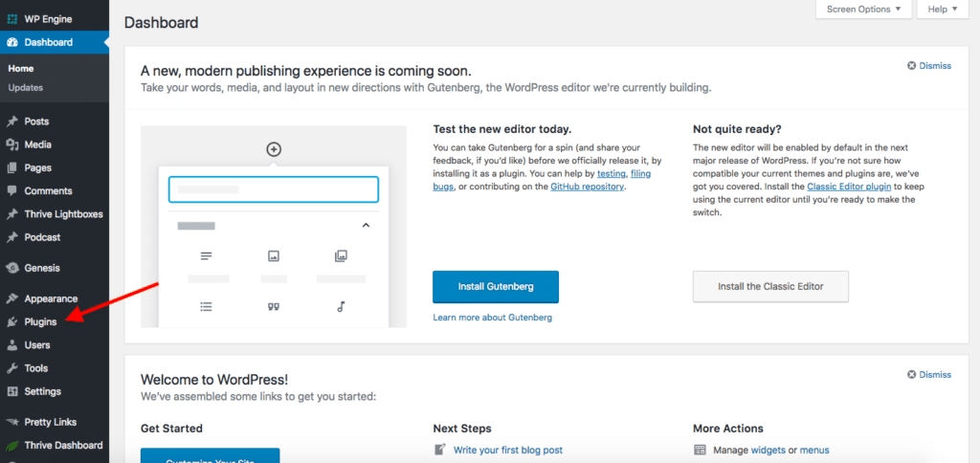This screenshot has width=980, height=463.
Task: Open the GitHub repository link
Action: [587, 187]
